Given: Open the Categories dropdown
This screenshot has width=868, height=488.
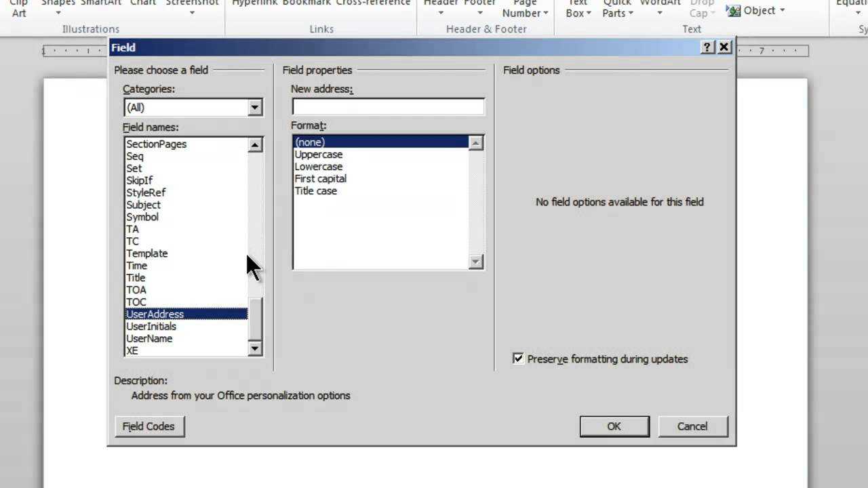Looking at the screenshot, I should 254,107.
